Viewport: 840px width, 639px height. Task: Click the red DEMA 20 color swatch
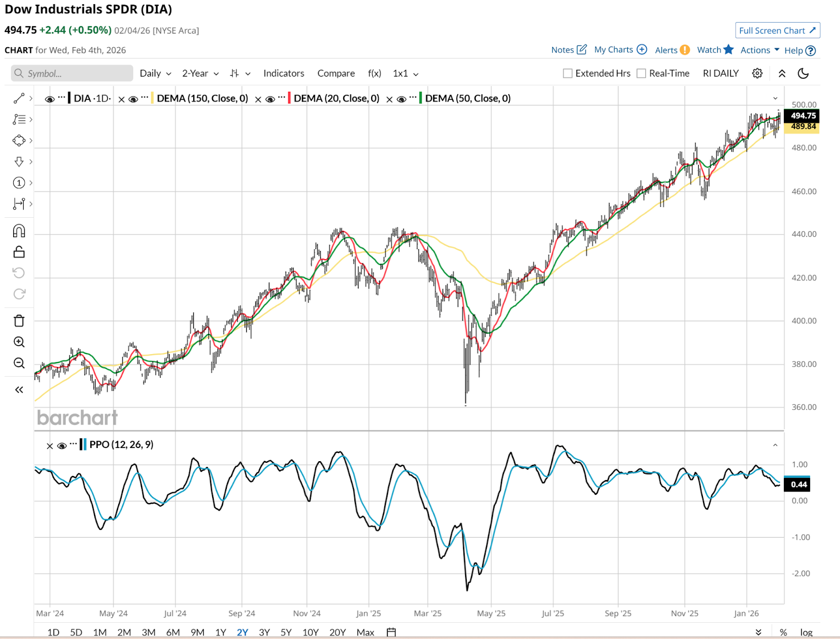[289, 98]
